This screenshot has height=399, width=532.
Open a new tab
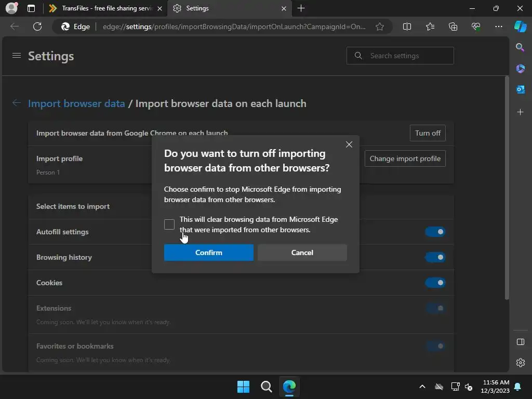click(301, 8)
